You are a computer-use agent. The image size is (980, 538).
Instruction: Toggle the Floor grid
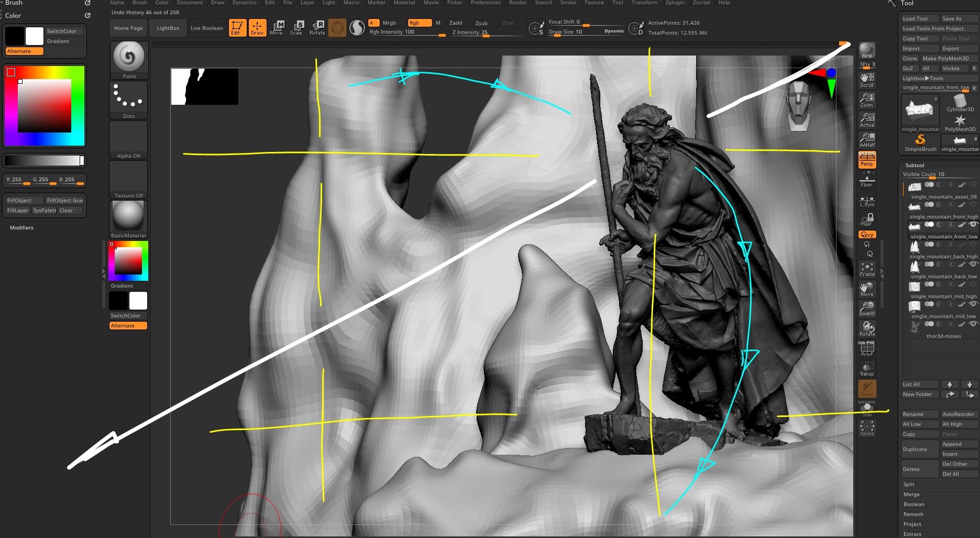(x=867, y=180)
